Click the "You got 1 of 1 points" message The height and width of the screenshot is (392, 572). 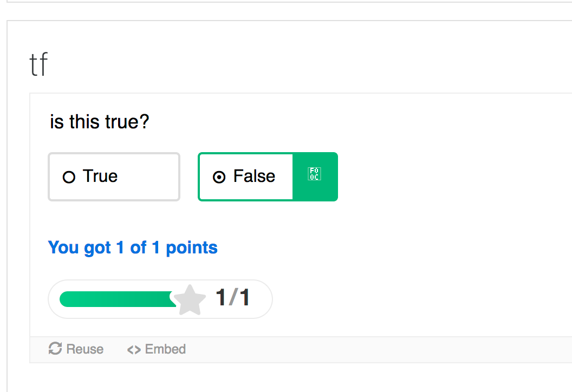(x=133, y=248)
